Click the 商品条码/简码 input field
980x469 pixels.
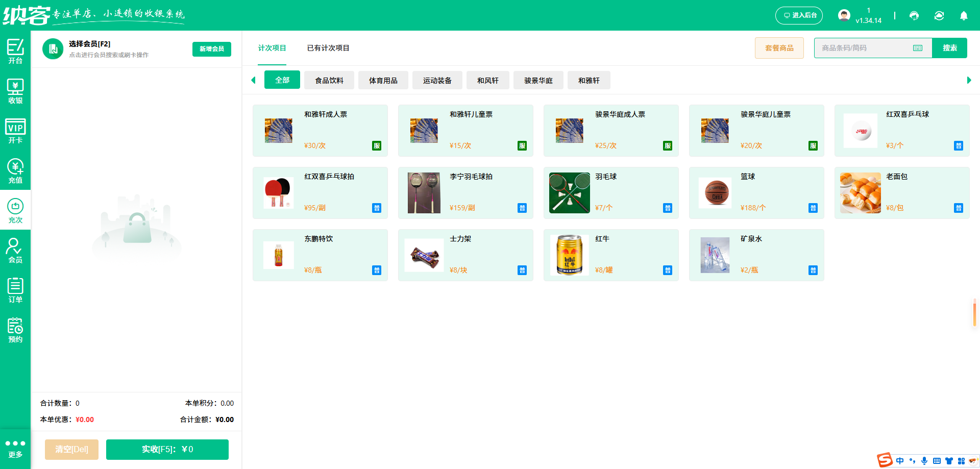click(857, 47)
